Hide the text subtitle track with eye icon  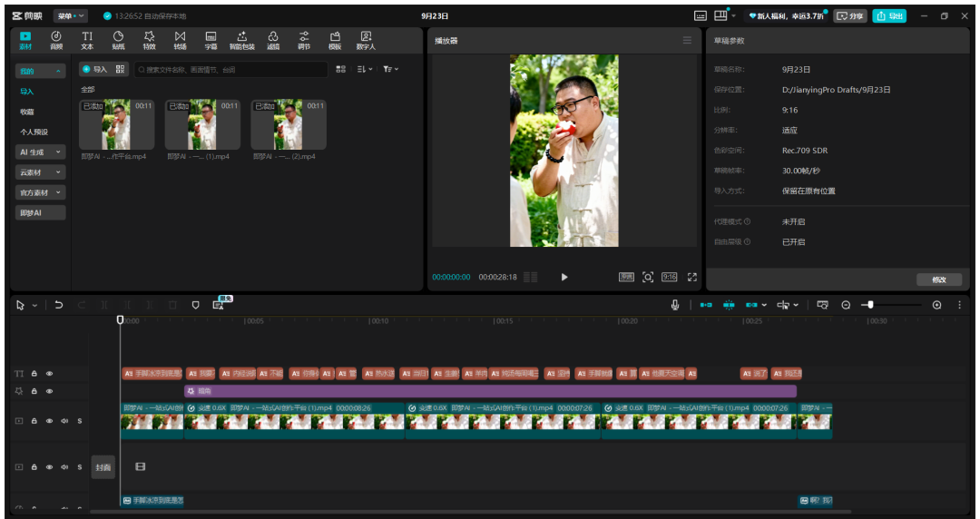(50, 373)
